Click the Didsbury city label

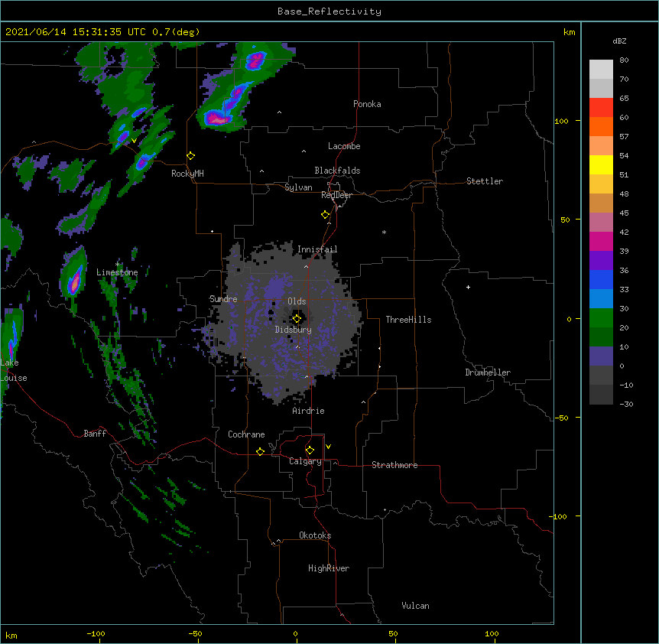click(294, 330)
